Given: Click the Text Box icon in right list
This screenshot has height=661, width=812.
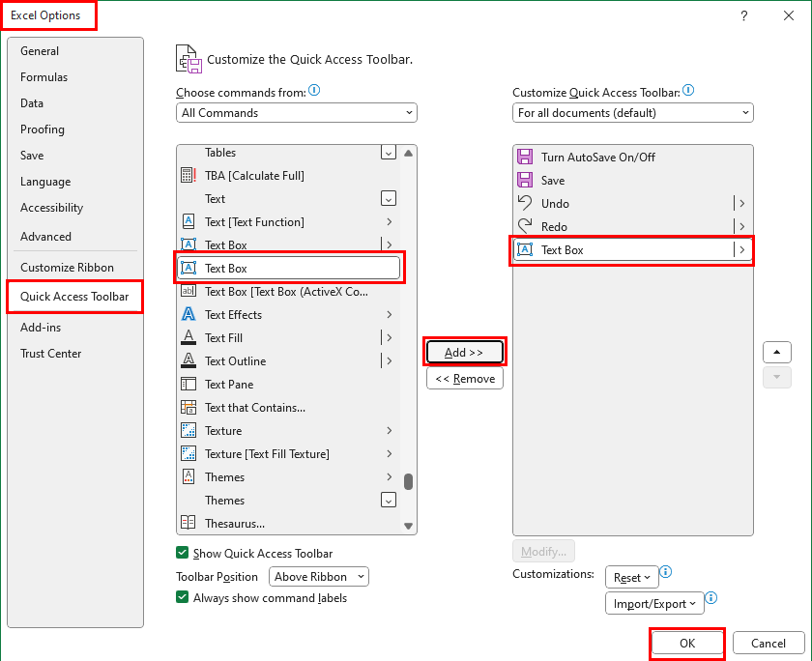Looking at the screenshot, I should tap(525, 249).
